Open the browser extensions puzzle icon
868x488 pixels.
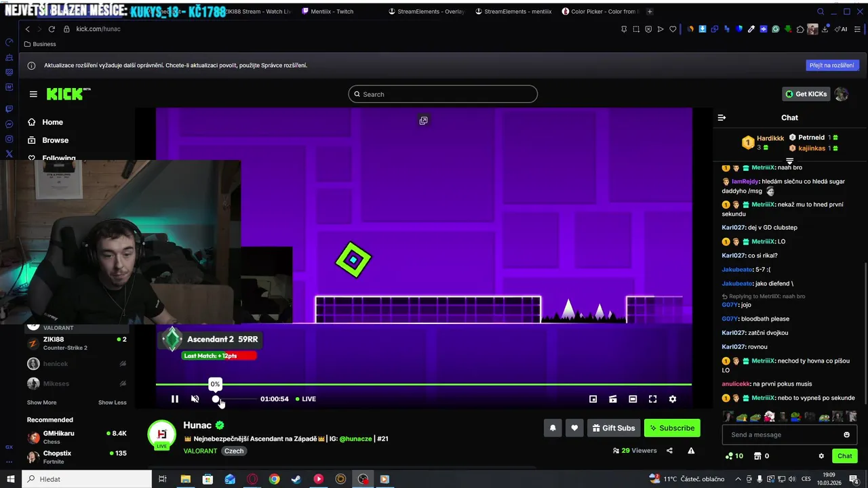800,29
